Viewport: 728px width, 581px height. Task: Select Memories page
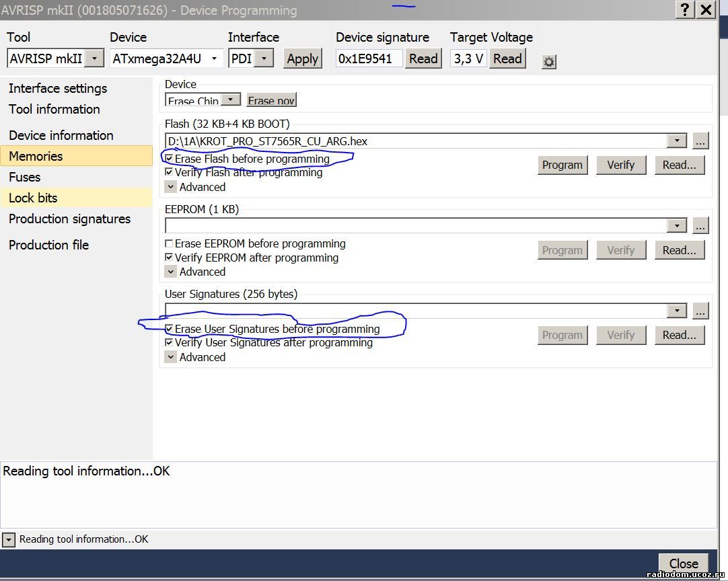[76, 156]
